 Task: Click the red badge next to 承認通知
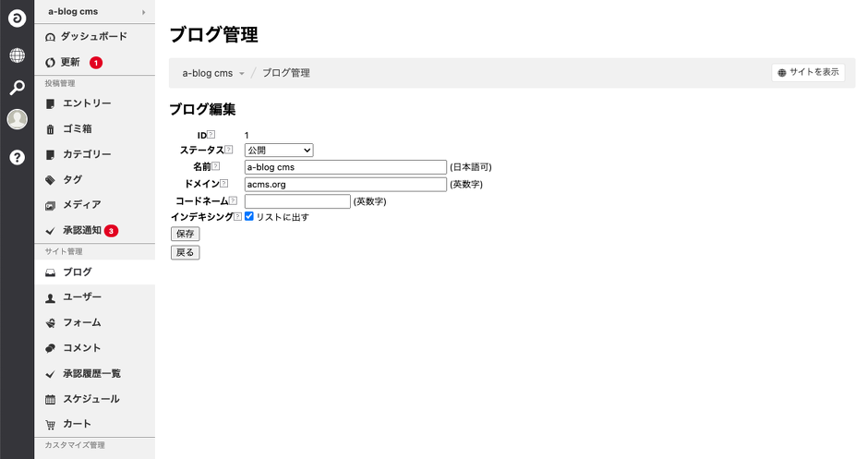click(x=111, y=231)
